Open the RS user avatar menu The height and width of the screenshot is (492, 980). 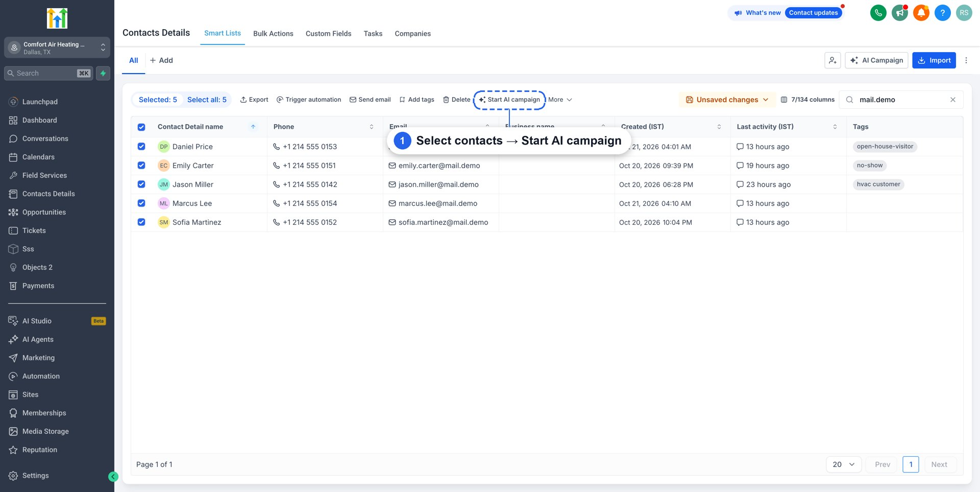click(x=964, y=13)
